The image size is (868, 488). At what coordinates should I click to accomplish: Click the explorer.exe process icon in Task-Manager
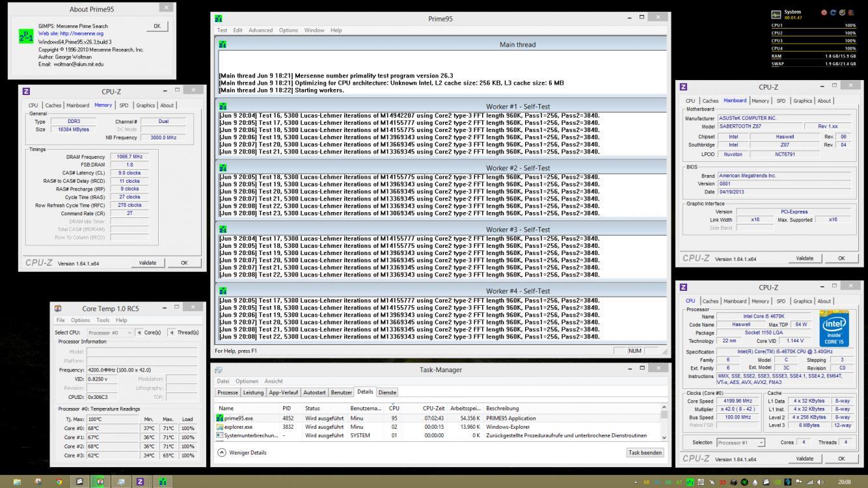click(x=220, y=427)
